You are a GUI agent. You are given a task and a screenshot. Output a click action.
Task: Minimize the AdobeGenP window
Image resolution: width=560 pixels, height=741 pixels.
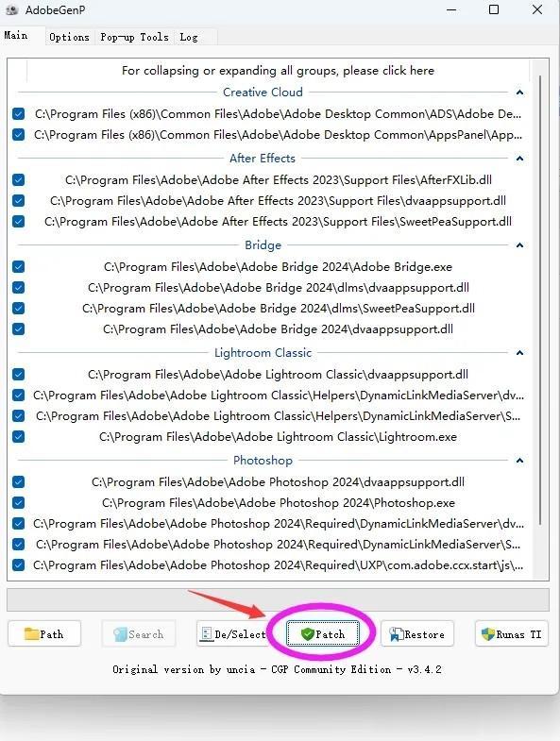(451, 10)
